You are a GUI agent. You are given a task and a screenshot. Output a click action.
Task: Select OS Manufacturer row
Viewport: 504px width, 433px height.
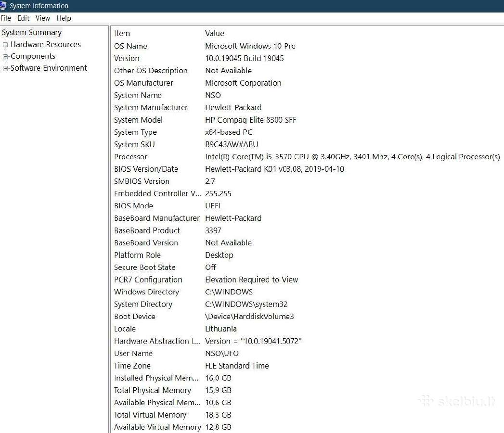(x=143, y=83)
